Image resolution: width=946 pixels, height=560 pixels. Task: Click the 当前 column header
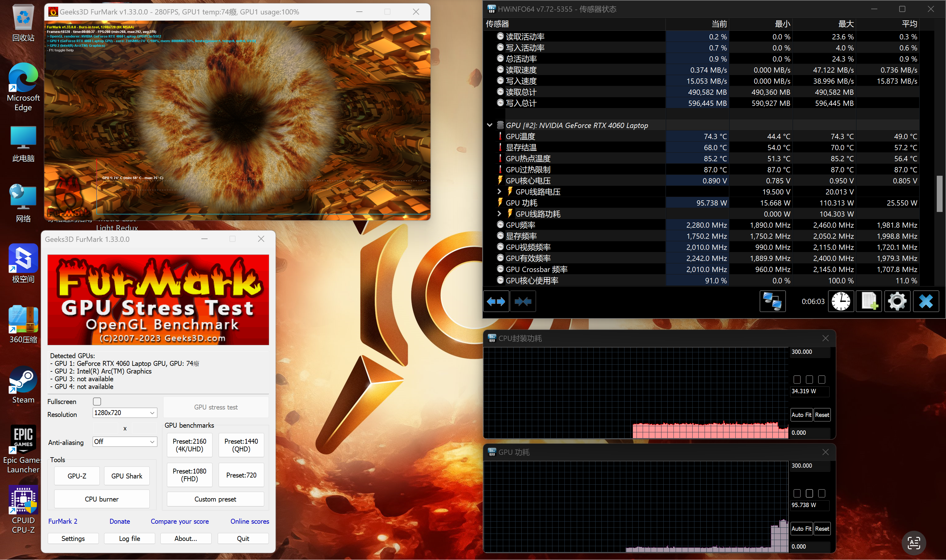coord(697,24)
